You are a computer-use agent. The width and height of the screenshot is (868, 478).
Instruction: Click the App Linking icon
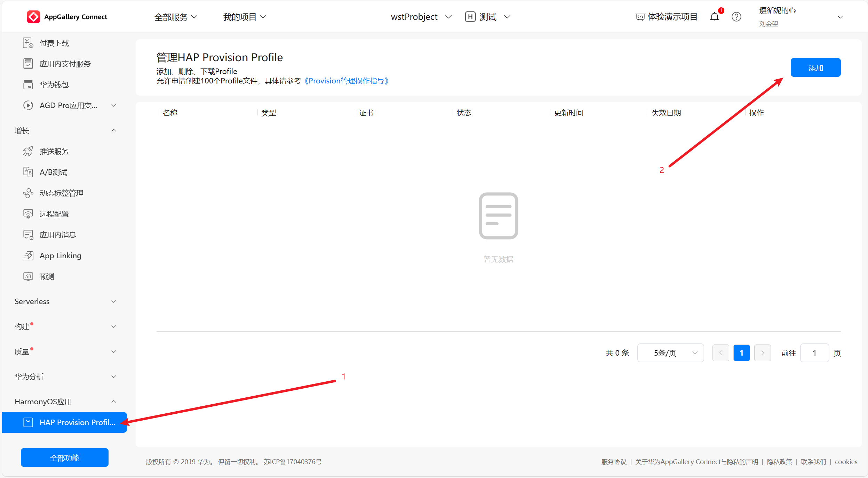[28, 256]
